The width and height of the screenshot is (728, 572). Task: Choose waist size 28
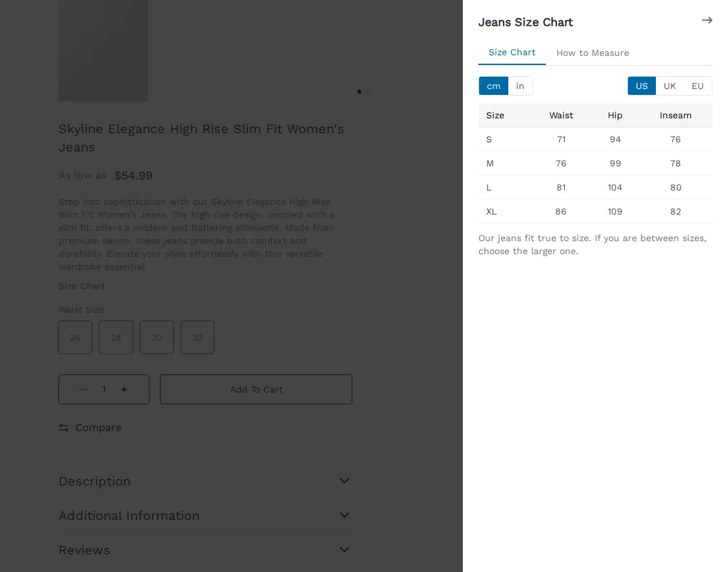tap(116, 337)
